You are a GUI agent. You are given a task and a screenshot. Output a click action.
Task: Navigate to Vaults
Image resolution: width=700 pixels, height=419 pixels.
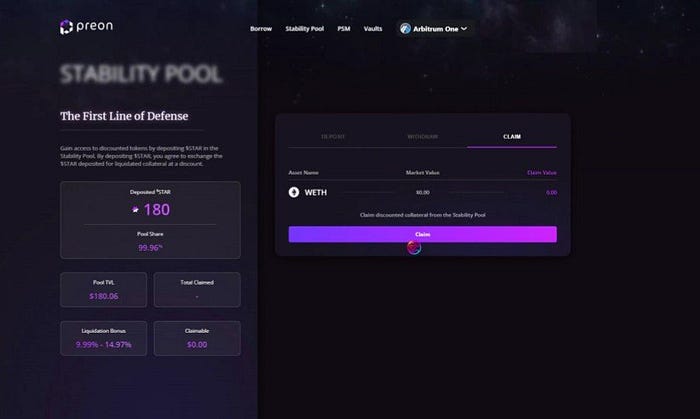point(373,29)
